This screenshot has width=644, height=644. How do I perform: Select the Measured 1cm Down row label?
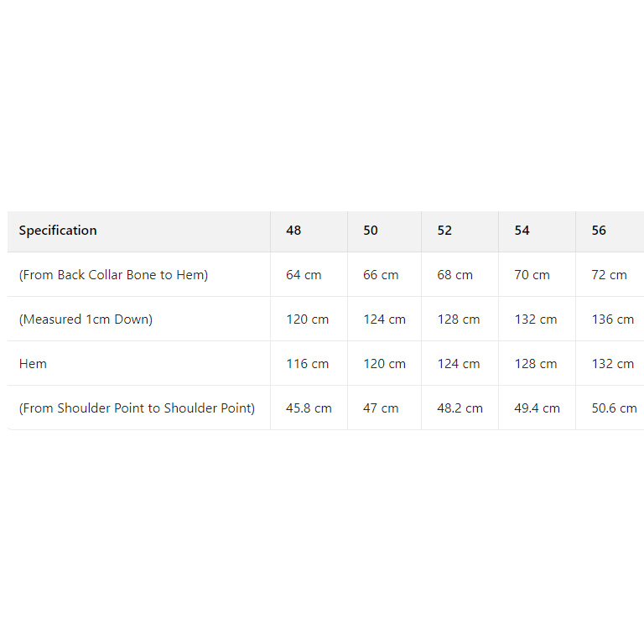click(x=86, y=319)
